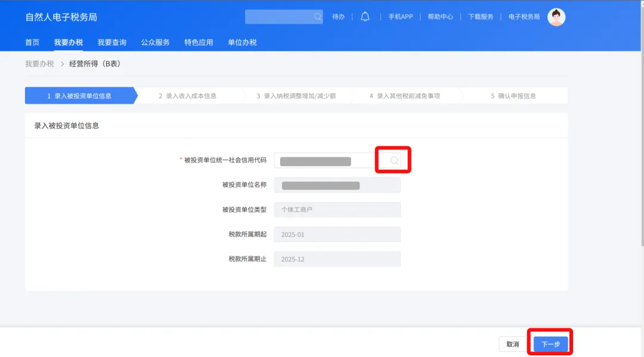Viewport: 644px width, 357px height.
Task: Open the user profile avatar menu
Action: pos(556,17)
